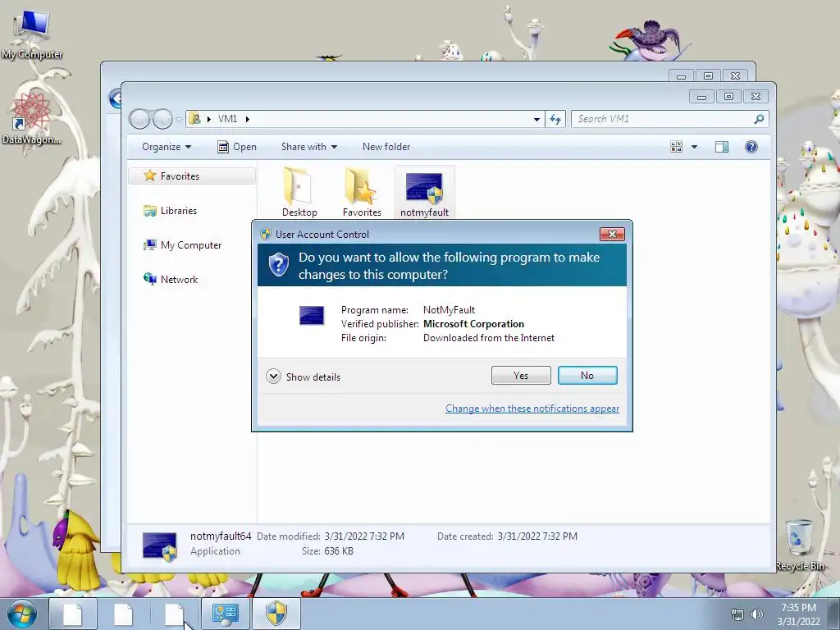
Task: Open 'Change when these notifications appear' link
Action: 532,409
